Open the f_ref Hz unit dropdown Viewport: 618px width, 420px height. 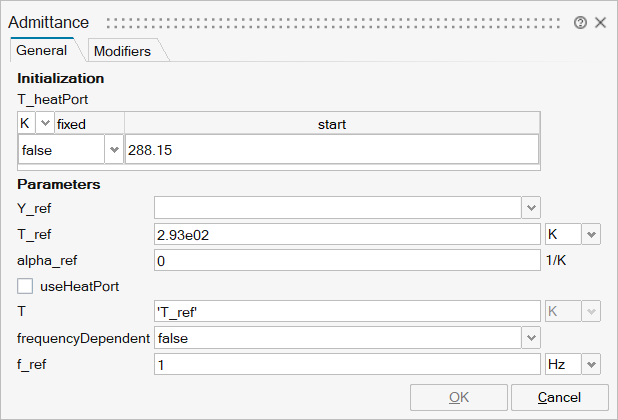[590, 364]
